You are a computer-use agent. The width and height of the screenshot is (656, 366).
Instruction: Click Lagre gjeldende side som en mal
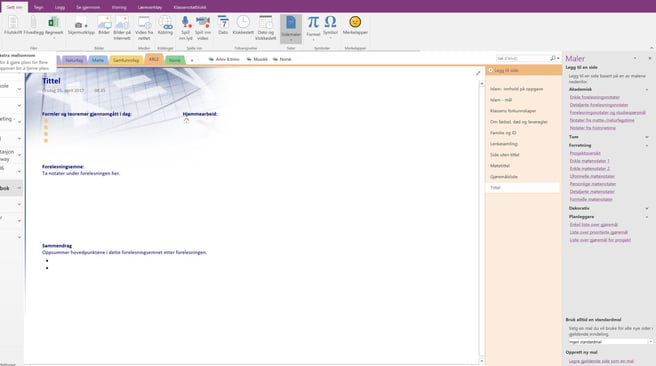coord(601,361)
